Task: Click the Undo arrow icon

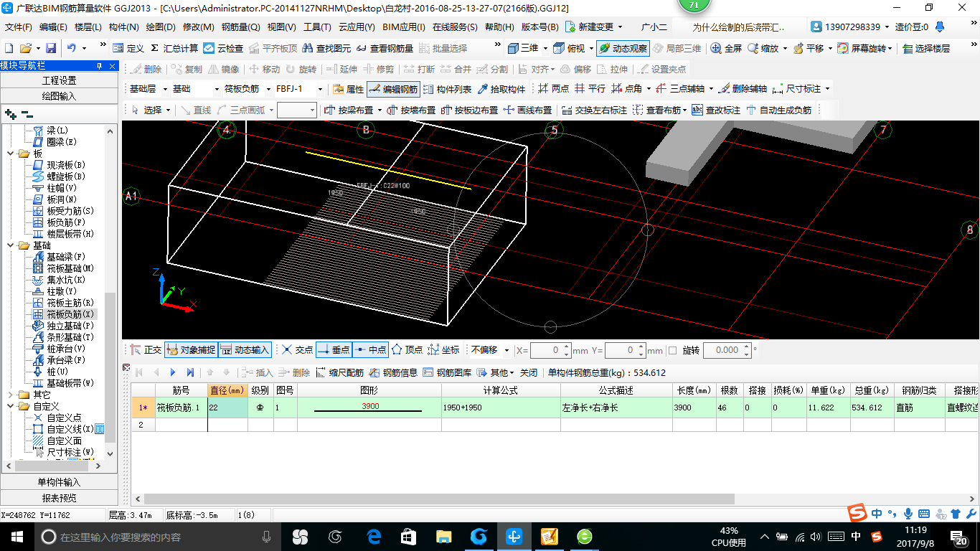Action: (x=72, y=48)
